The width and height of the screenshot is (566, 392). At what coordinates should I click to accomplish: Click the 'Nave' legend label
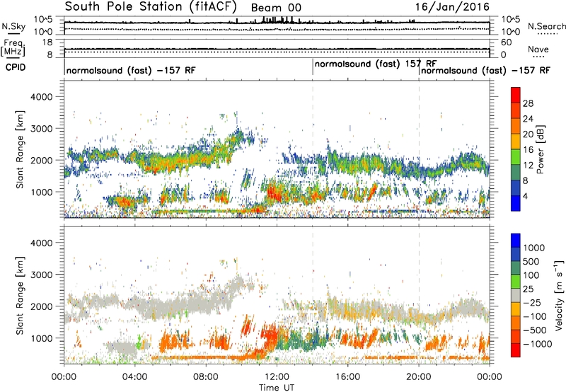(x=538, y=49)
